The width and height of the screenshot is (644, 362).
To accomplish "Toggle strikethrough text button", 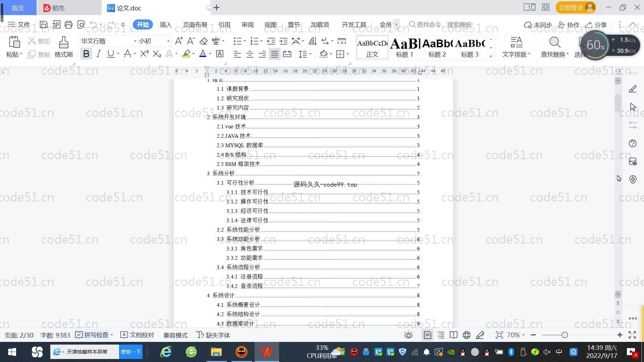I will [x=127, y=54].
